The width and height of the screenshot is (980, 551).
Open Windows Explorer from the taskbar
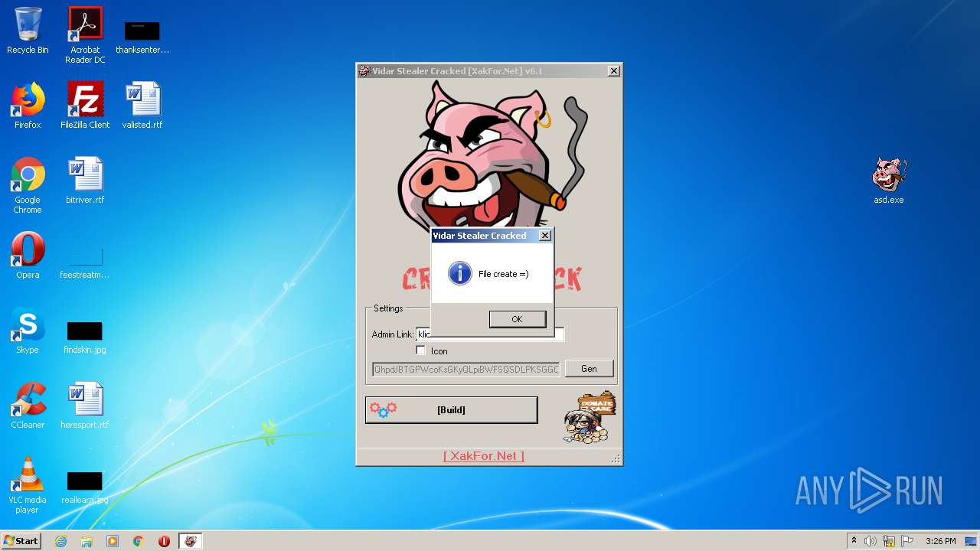[x=87, y=541]
